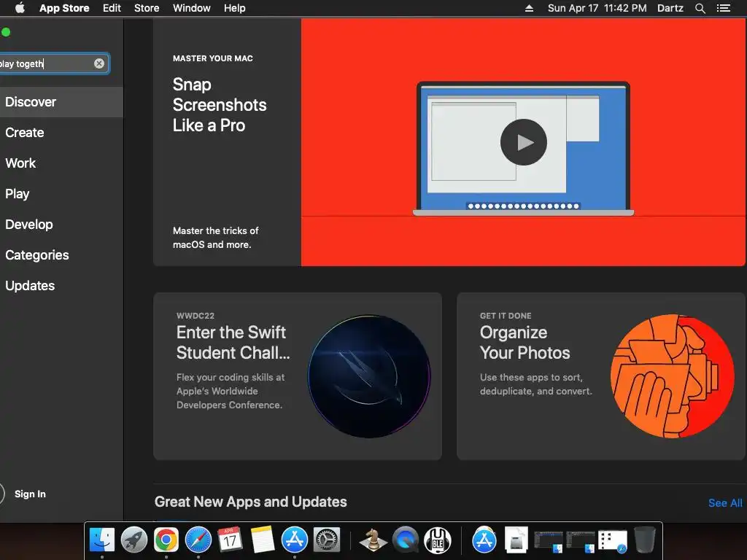
Task: Open System Preferences from the dock
Action: click(326, 540)
